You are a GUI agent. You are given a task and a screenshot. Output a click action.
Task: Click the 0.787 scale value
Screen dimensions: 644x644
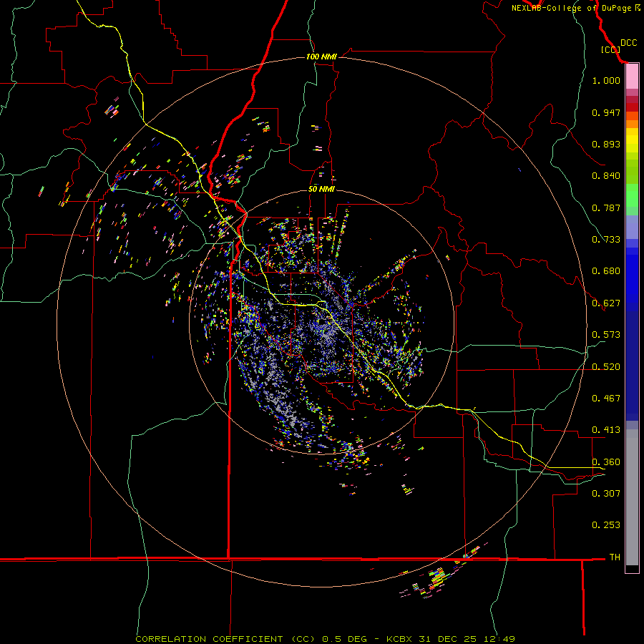[606, 208]
